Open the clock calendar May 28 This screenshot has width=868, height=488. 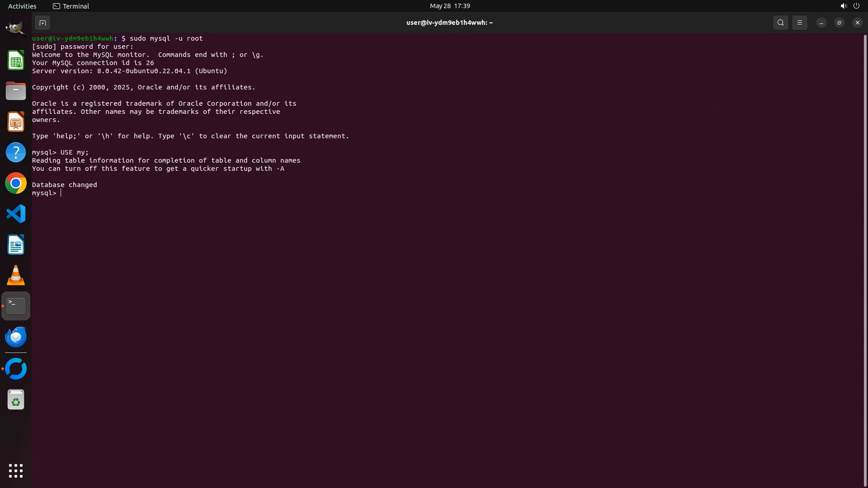click(x=449, y=6)
